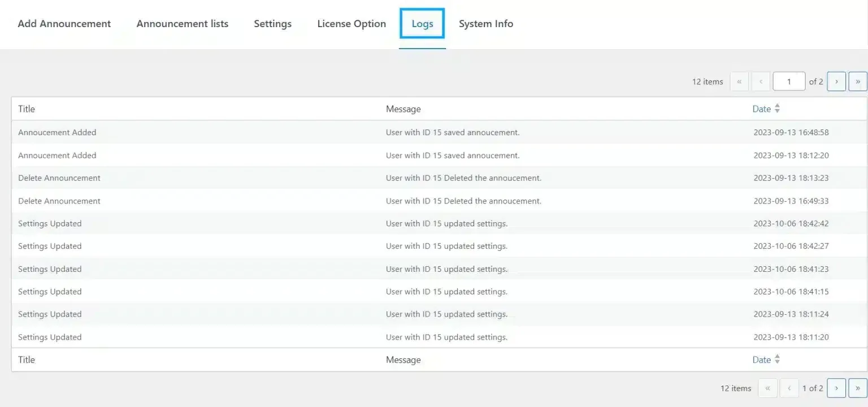Image resolution: width=868 pixels, height=407 pixels.
Task: Go to the first page using top double-left arrow
Action: pos(739,81)
